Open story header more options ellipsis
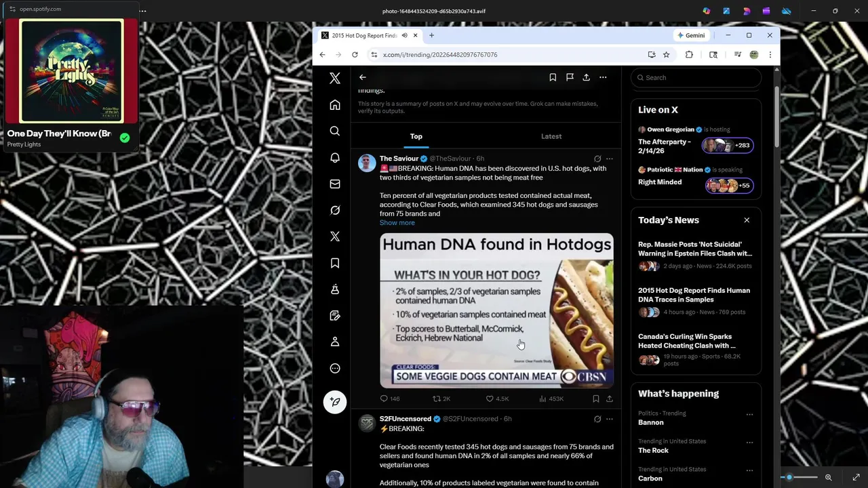Viewport: 868px width, 488px height. click(x=603, y=77)
